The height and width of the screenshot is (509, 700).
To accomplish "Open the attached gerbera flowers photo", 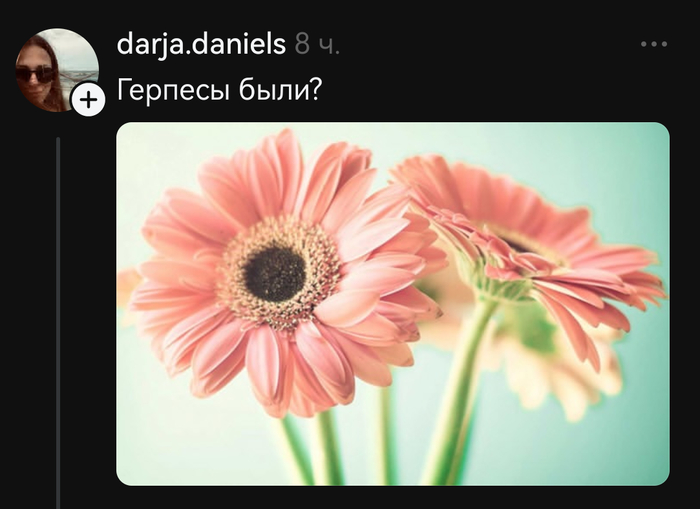I will point(393,304).
